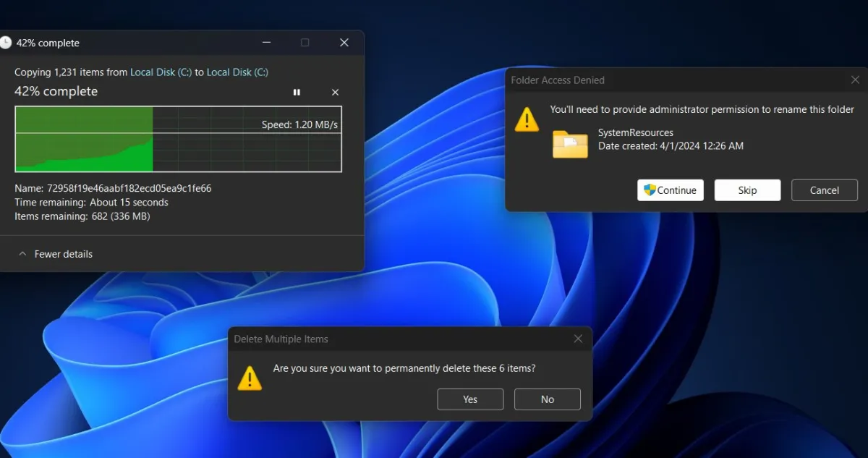868x458 pixels.
Task: Click the warning triangle in Folder Access Denied
Action: click(526, 120)
